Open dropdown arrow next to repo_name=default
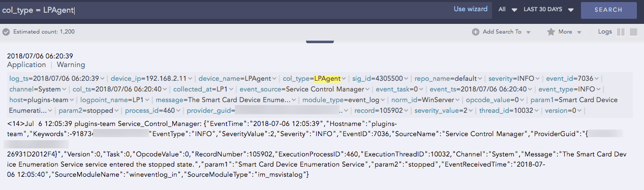Image resolution: width=644 pixels, height=190 pixels. coord(480,79)
